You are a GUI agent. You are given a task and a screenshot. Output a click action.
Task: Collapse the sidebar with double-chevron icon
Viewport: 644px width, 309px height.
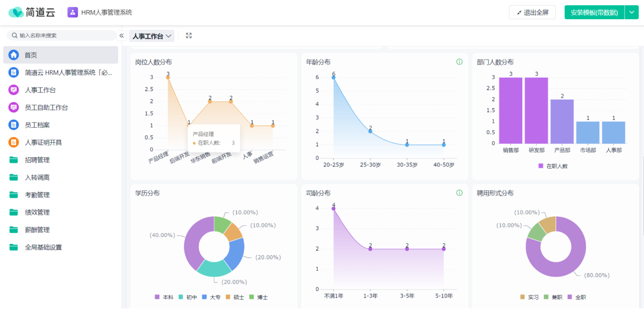[x=122, y=35]
